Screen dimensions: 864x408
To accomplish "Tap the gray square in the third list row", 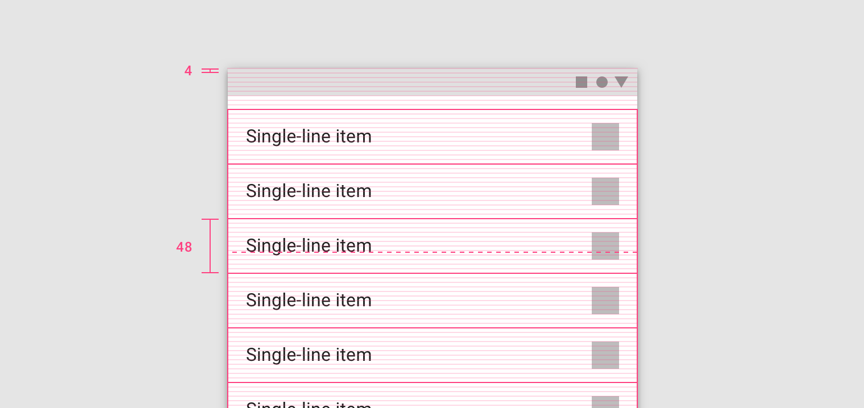I will tap(605, 245).
